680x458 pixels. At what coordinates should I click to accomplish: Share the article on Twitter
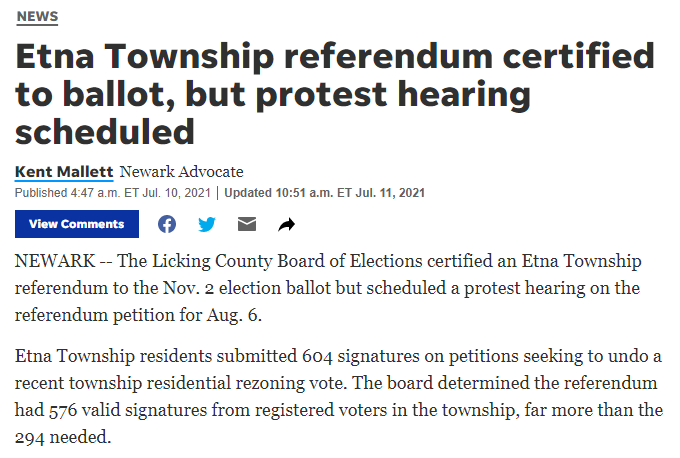pos(207,224)
